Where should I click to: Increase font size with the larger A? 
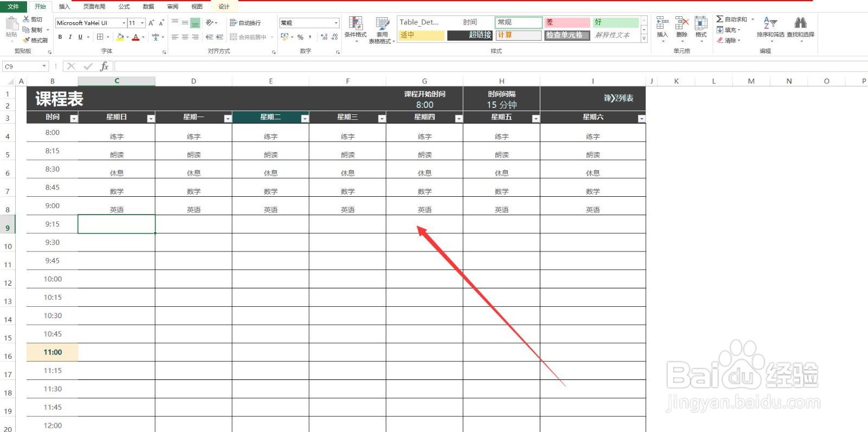click(151, 23)
